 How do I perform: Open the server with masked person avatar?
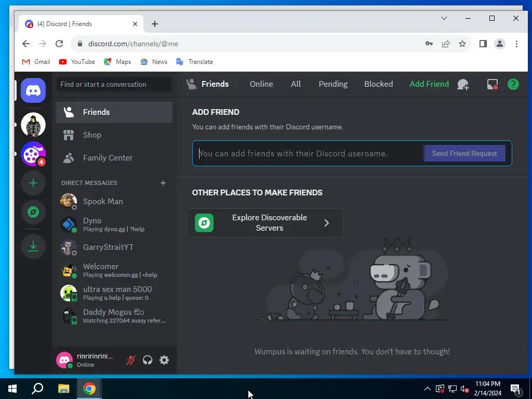click(x=33, y=125)
